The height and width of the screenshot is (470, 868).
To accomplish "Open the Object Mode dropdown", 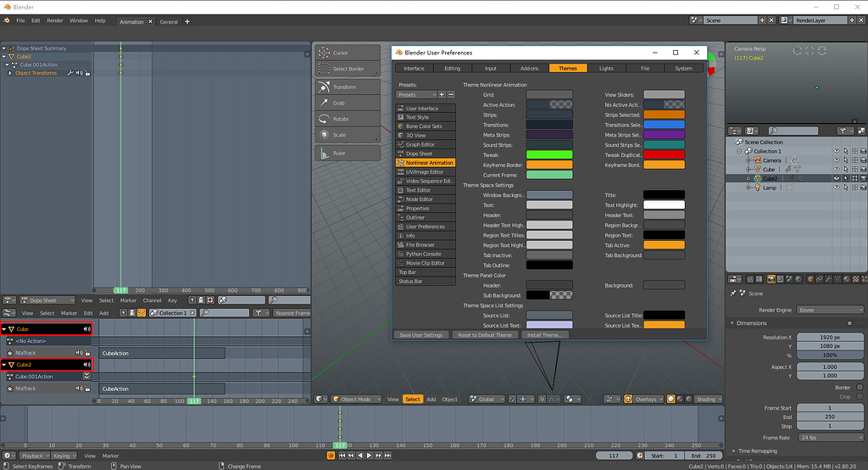I will (x=357, y=399).
